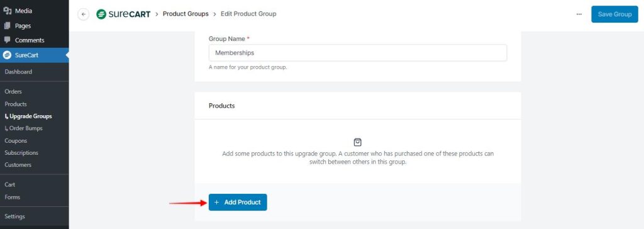Click 'A name for your product group.' hint
Image resolution: width=644 pixels, height=229 pixels.
click(x=248, y=67)
